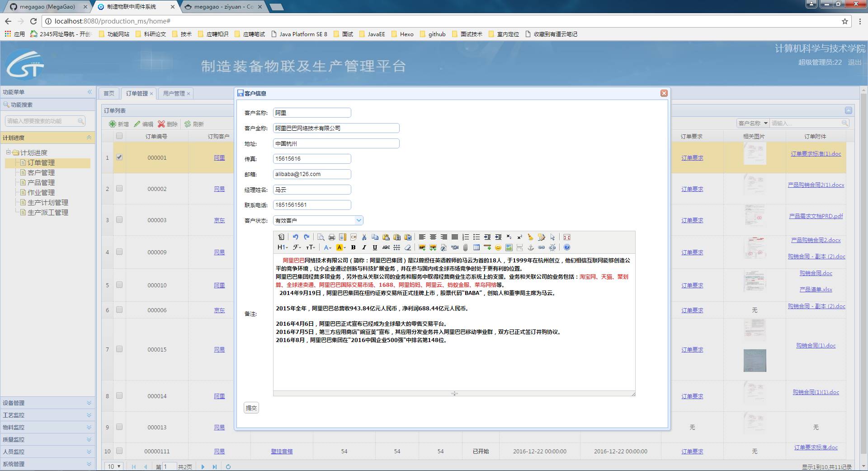This screenshot has width=868, height=471.
Task: Click the 新增 add order button
Action: (119, 124)
